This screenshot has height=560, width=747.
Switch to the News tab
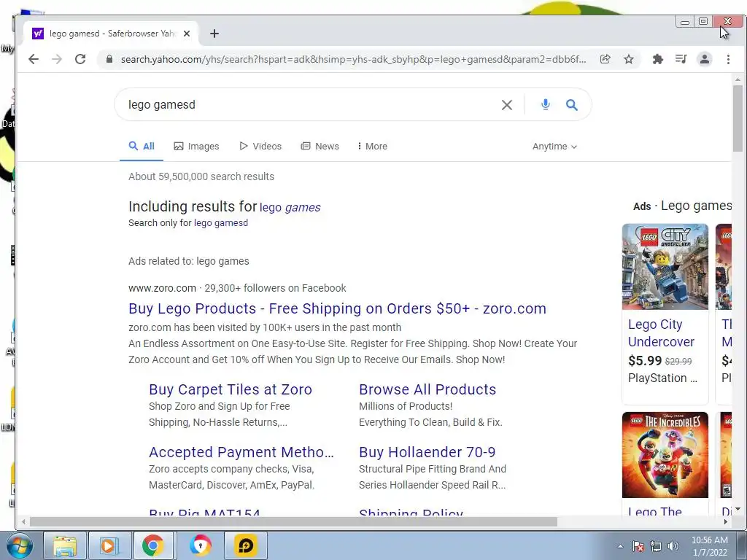(320, 146)
